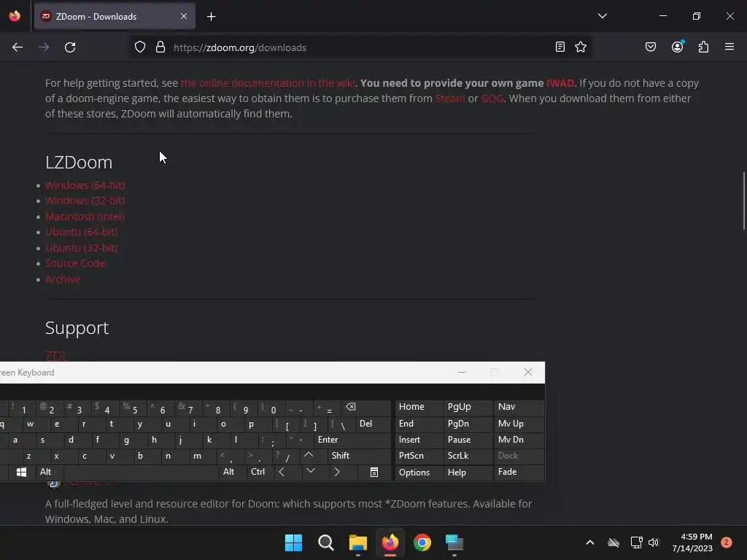Image resolution: width=747 pixels, height=560 pixels.
Task: Toggle reader view in the address bar
Action: (x=560, y=47)
